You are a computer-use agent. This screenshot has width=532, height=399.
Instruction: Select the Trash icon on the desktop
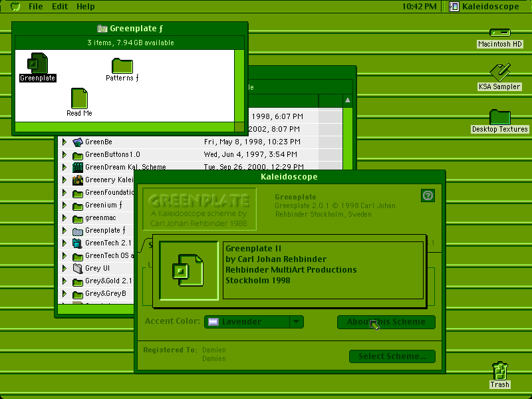click(500, 370)
